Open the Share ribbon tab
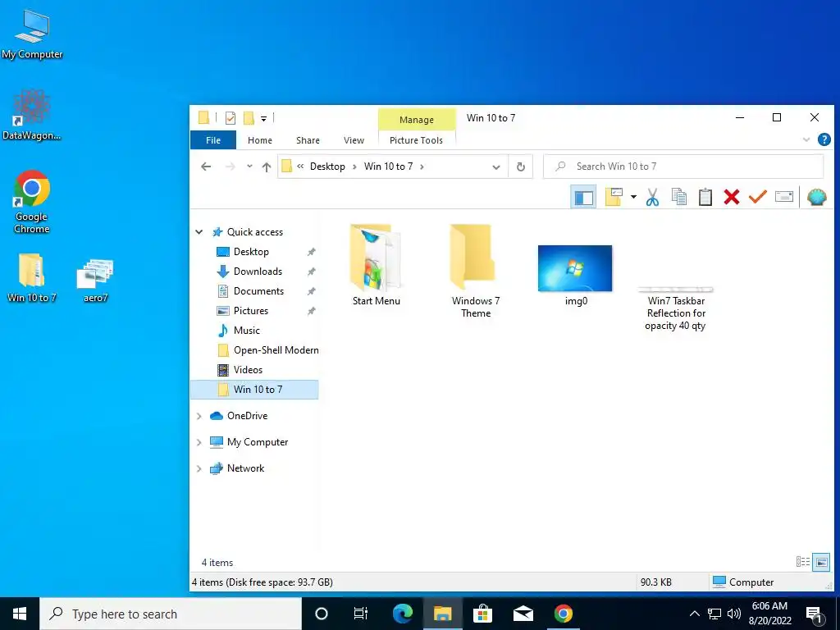 coord(308,140)
